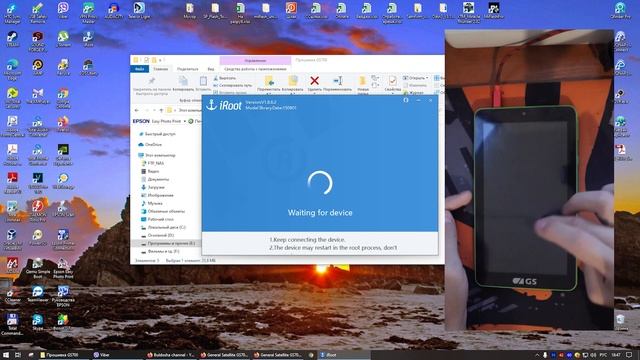640x360 pixels.
Task: Click Explorer's up one level arrow
Action: click(161, 110)
